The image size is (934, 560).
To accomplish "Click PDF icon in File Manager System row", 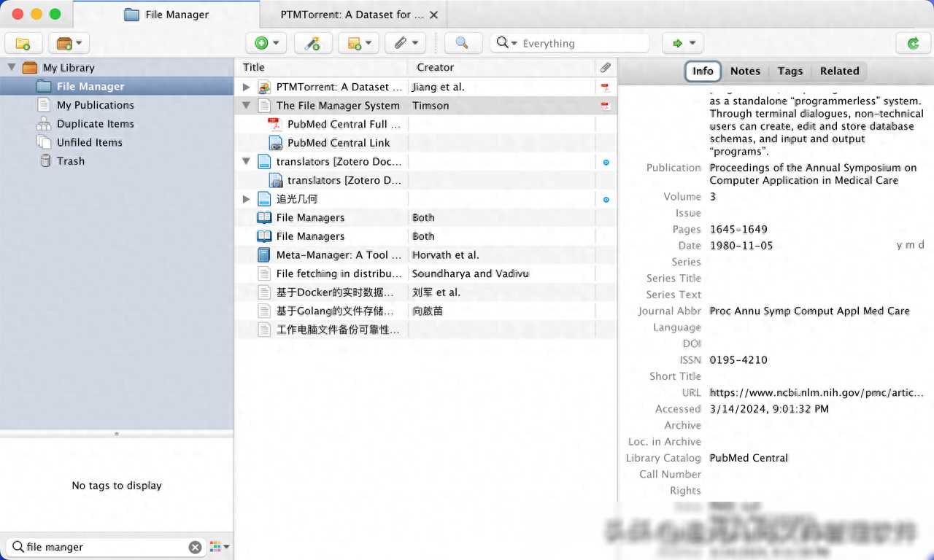I will click(x=605, y=106).
